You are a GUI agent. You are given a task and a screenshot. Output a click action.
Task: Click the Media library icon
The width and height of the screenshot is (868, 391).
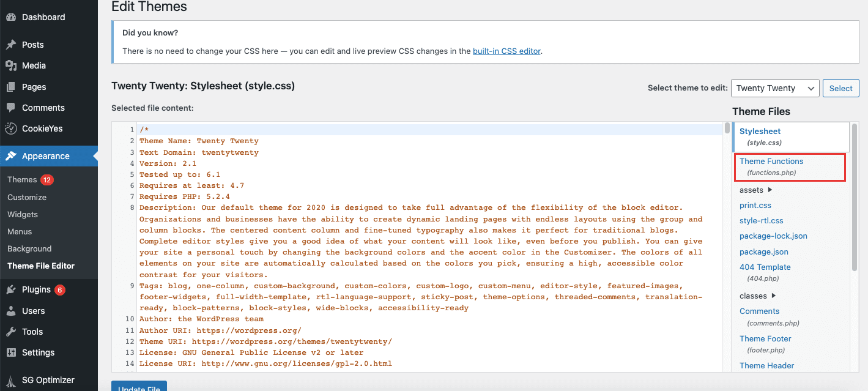click(x=11, y=65)
